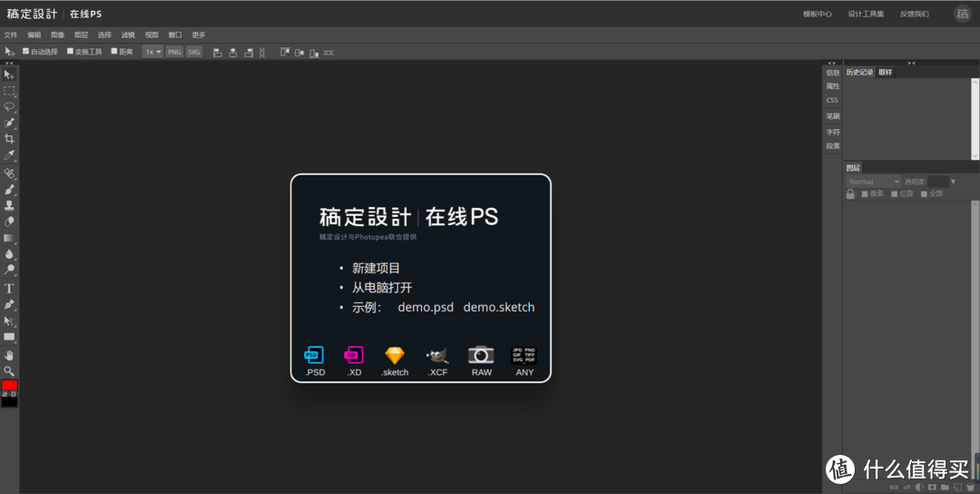Collapse the left toolbar with >< arrows
The height and width of the screenshot is (494, 980).
[9, 64]
